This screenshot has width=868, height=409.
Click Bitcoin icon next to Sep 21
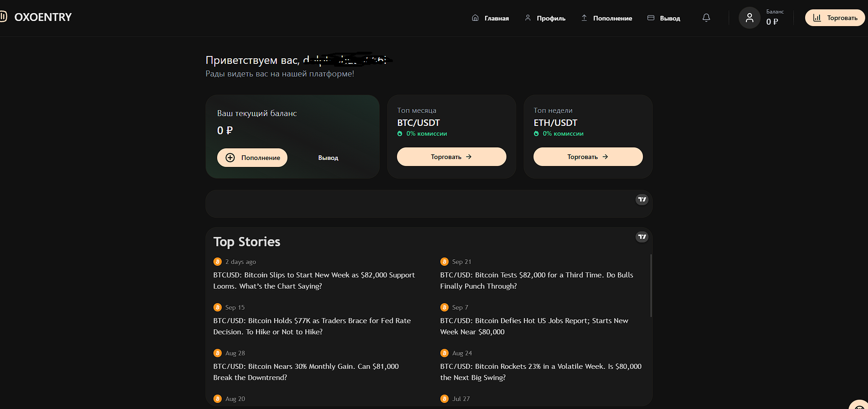click(x=444, y=262)
